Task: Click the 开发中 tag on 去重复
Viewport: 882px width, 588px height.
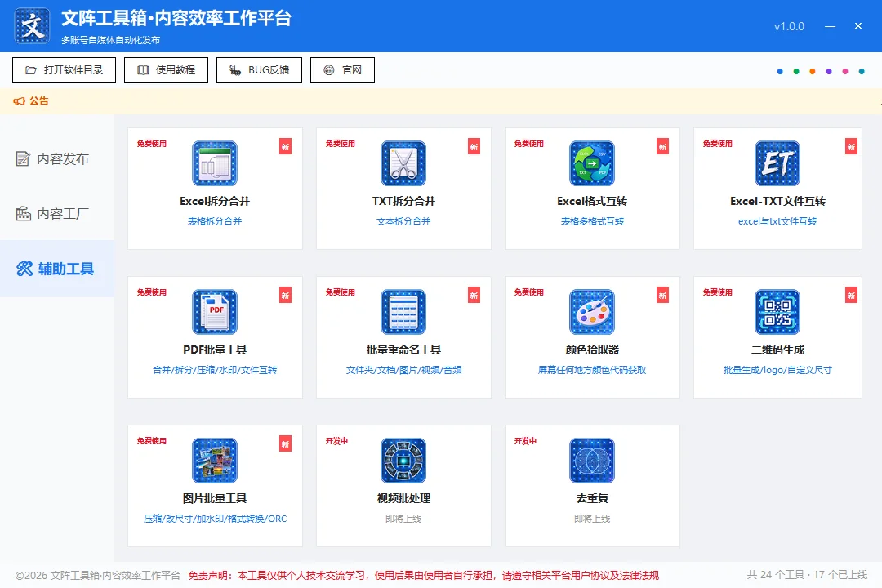Action: click(x=525, y=440)
